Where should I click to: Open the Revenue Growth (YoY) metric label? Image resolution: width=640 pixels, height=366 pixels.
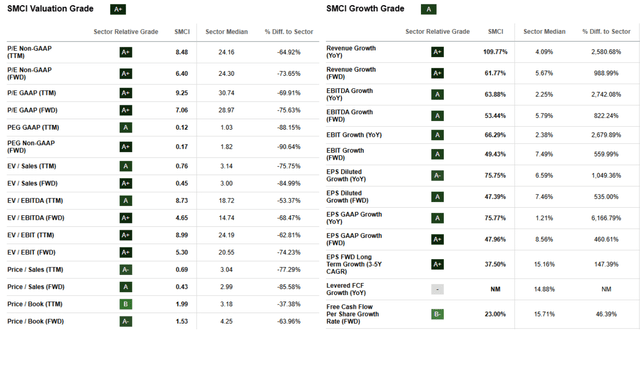coord(351,52)
